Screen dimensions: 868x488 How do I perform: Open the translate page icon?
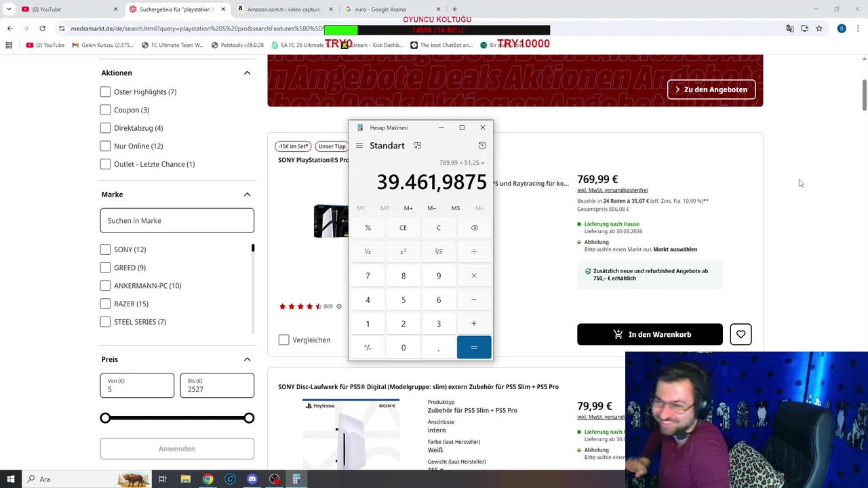(789, 28)
